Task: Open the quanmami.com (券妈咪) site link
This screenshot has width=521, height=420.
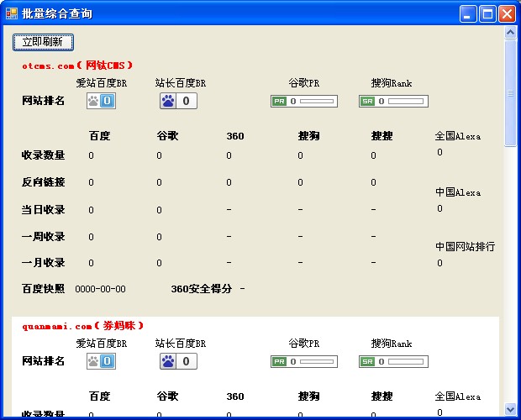Action: (82, 326)
